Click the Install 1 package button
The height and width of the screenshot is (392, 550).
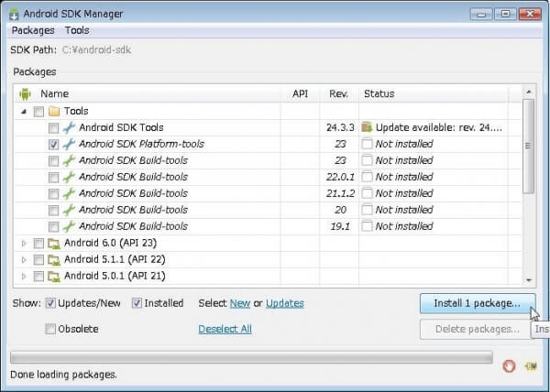click(478, 303)
